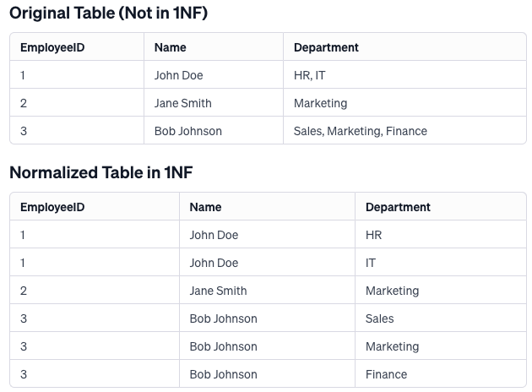Viewport: 532px width, 392px height.
Task: Click the "Original Table (Not in 1NF)" heading
Action: pos(108,14)
